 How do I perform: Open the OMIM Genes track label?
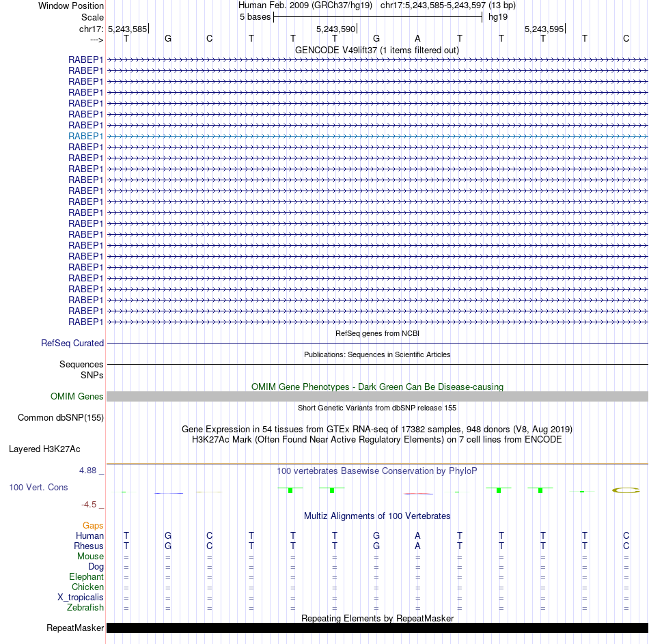77,397
